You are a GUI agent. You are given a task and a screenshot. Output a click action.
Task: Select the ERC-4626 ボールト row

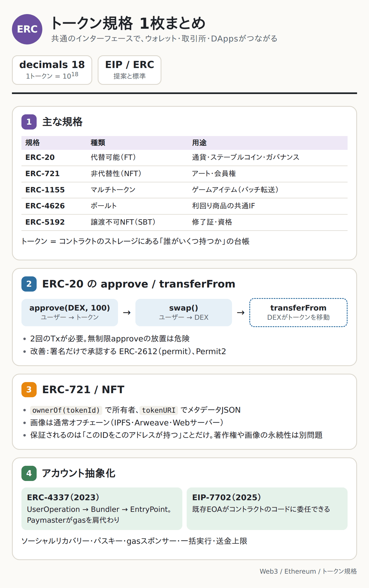point(184,206)
